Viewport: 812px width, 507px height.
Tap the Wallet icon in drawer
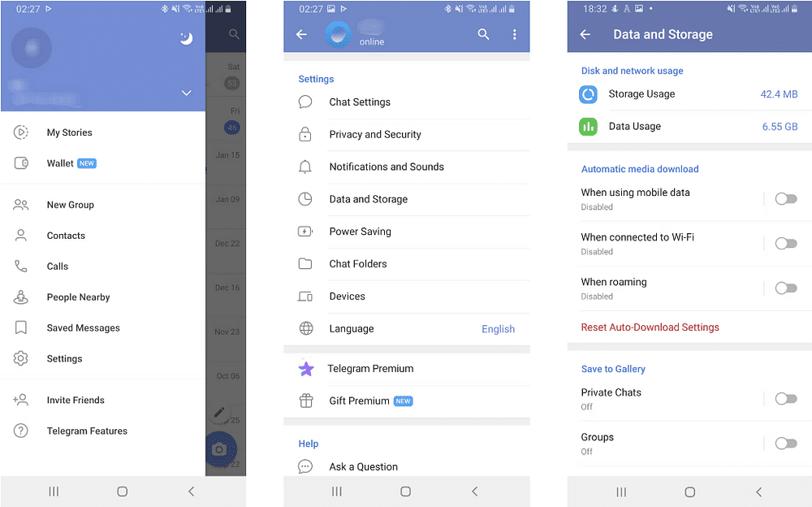point(21,163)
